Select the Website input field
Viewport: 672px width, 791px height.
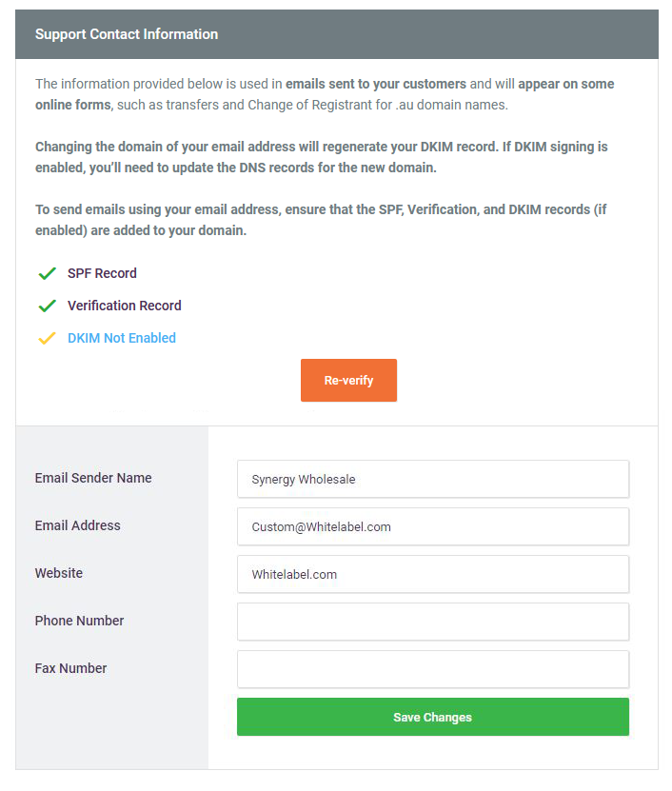click(x=432, y=574)
